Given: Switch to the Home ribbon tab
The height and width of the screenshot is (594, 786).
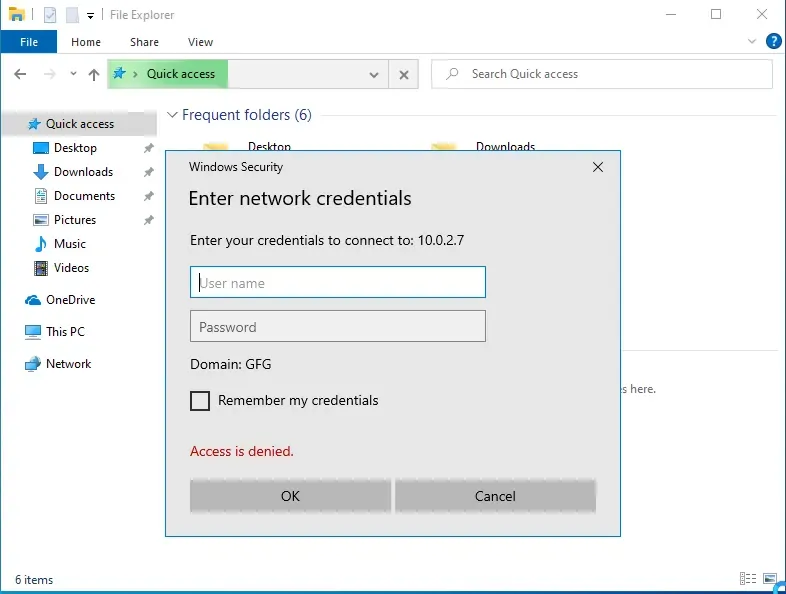Looking at the screenshot, I should tap(86, 42).
